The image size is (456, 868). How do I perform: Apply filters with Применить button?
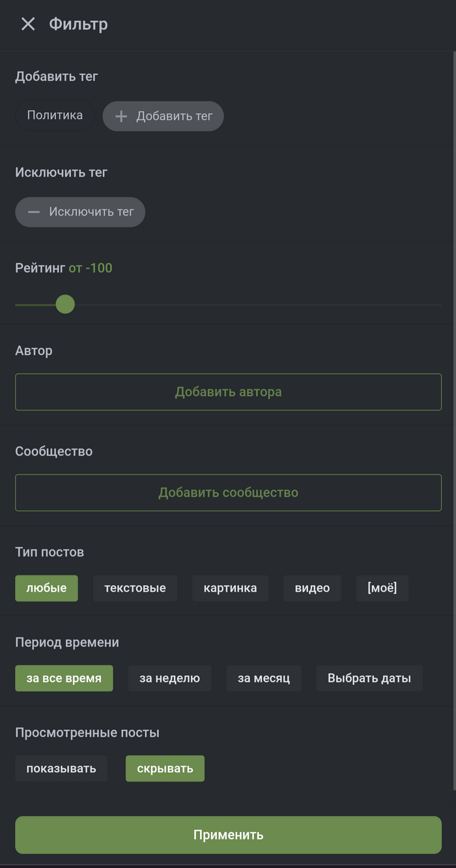(x=228, y=835)
